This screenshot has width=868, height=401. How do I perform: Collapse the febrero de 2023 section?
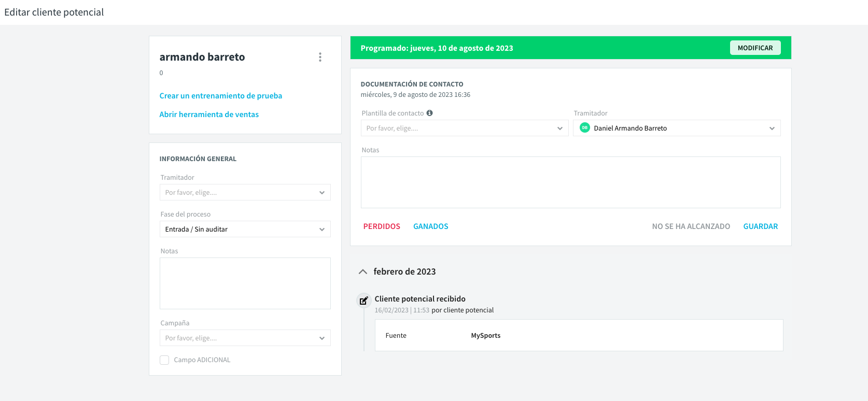(x=363, y=271)
